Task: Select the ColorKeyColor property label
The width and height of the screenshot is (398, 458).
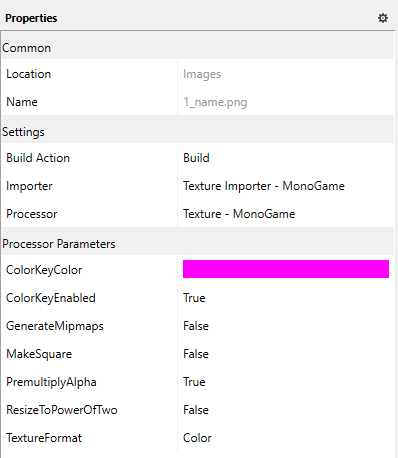Action: click(44, 270)
